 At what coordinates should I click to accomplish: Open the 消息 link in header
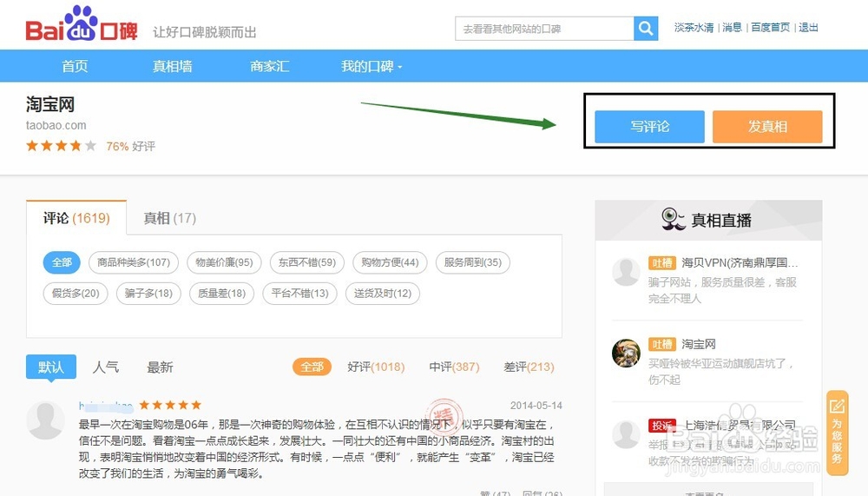pos(732,27)
